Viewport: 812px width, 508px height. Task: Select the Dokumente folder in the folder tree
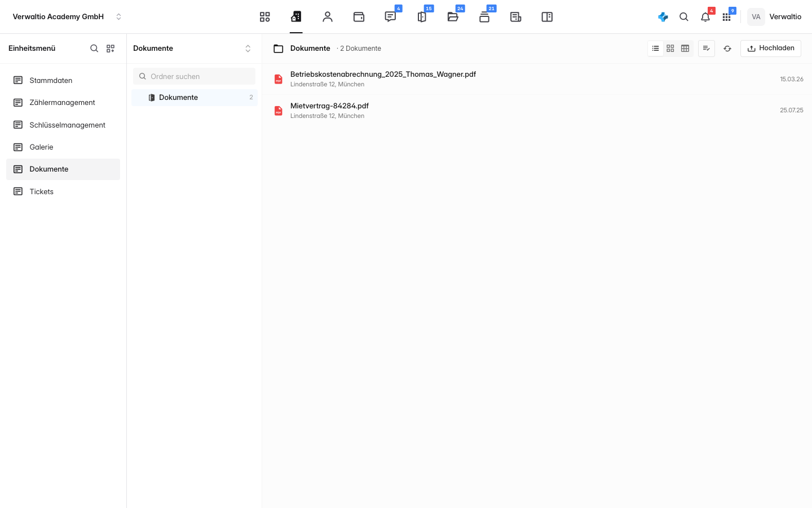tap(195, 98)
